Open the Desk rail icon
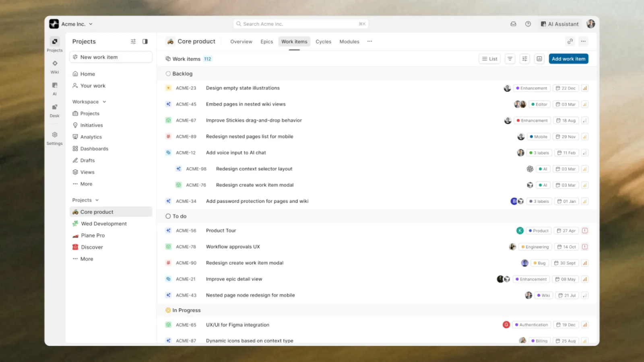This screenshot has height=362, width=644. (x=55, y=107)
